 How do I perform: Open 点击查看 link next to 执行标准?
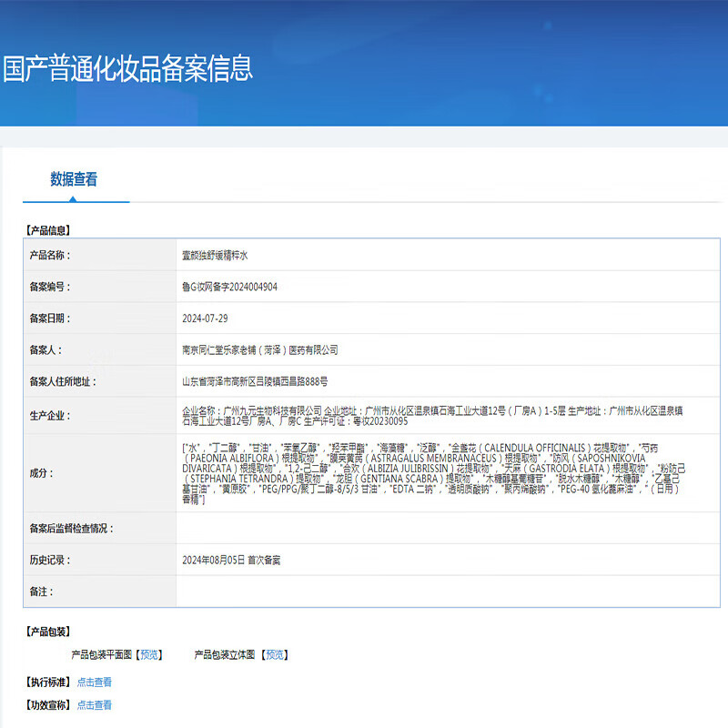(95, 682)
